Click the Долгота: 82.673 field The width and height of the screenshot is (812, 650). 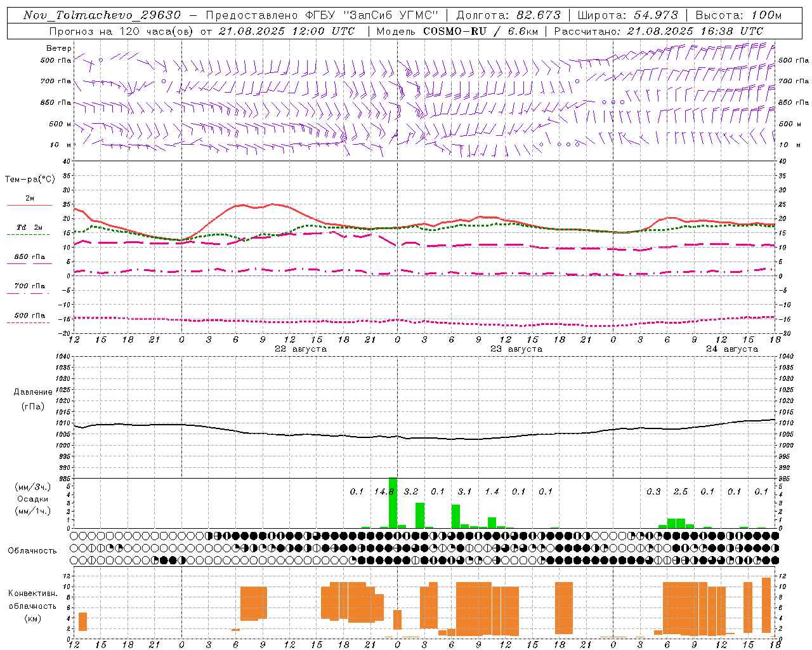[x=508, y=15]
